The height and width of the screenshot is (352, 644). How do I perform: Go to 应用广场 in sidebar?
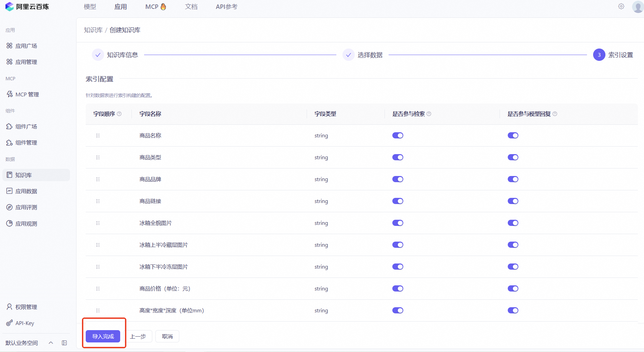coord(26,46)
